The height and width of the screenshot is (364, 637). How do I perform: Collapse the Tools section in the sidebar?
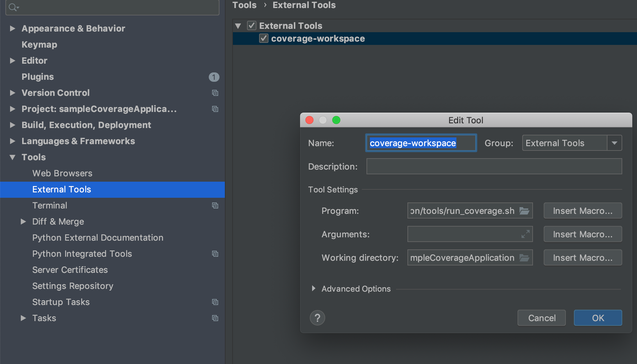(x=12, y=157)
